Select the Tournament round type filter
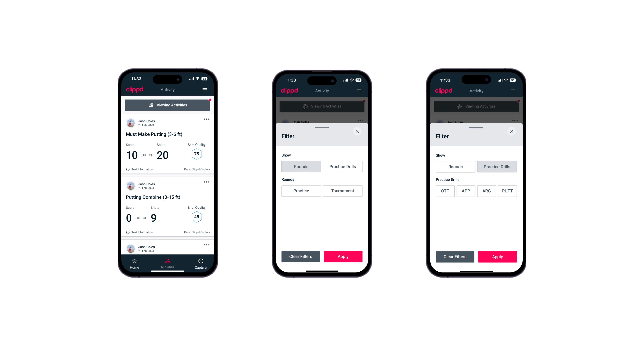Viewport: 644px width, 346px height. (342, 191)
